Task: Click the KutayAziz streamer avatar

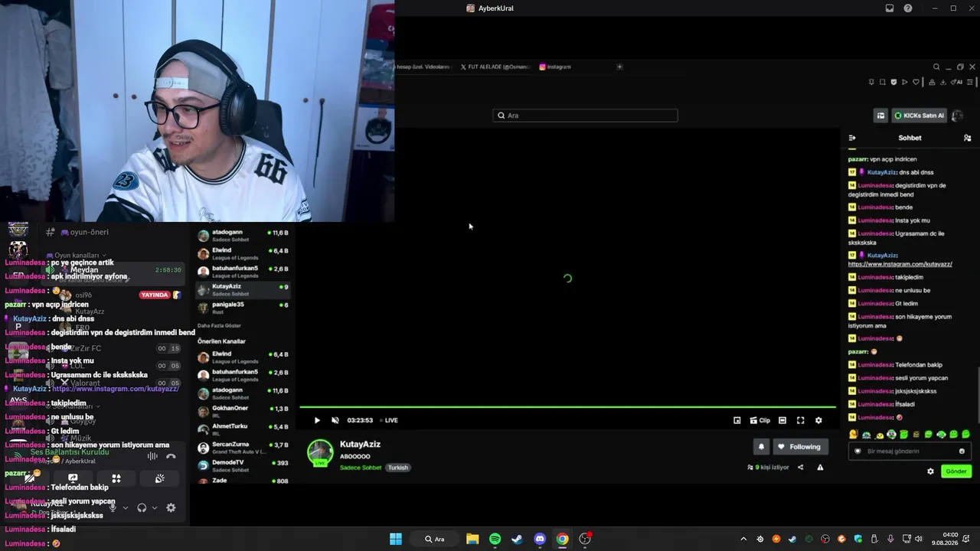Action: [x=320, y=452]
